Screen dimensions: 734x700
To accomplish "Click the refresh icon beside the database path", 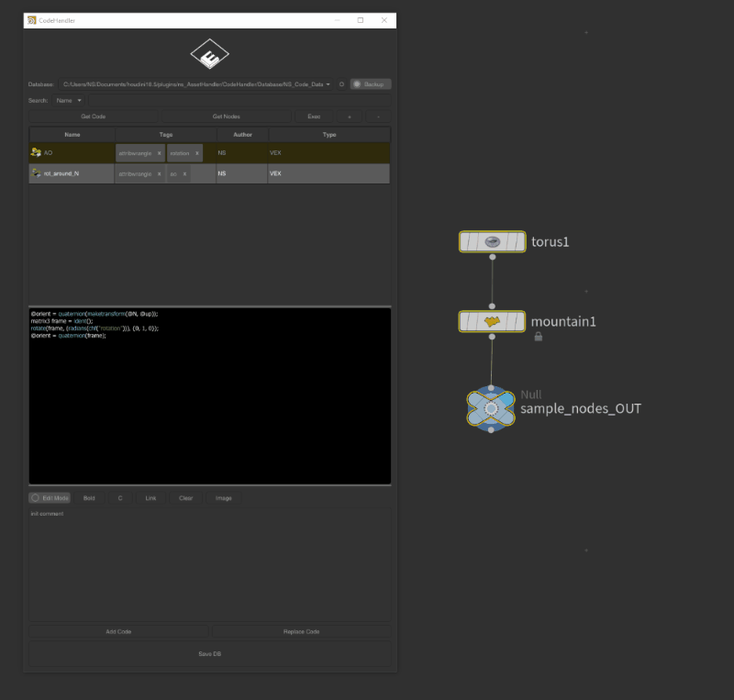I will (340, 83).
